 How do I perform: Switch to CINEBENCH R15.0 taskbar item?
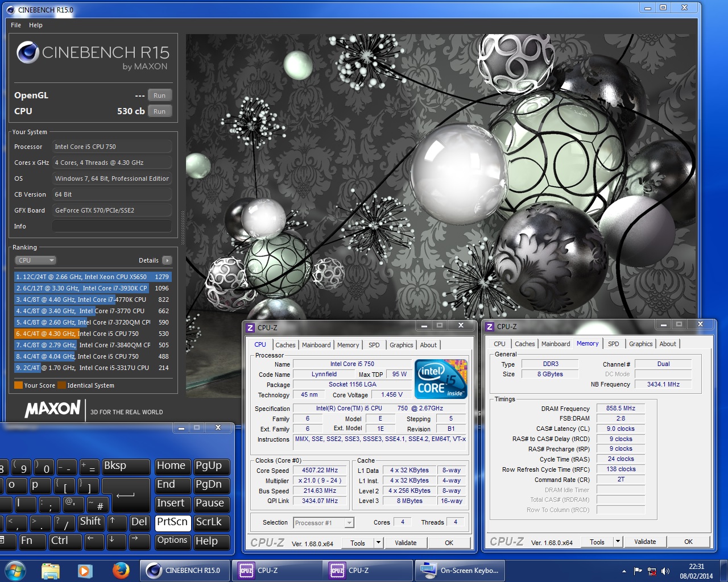click(185, 571)
